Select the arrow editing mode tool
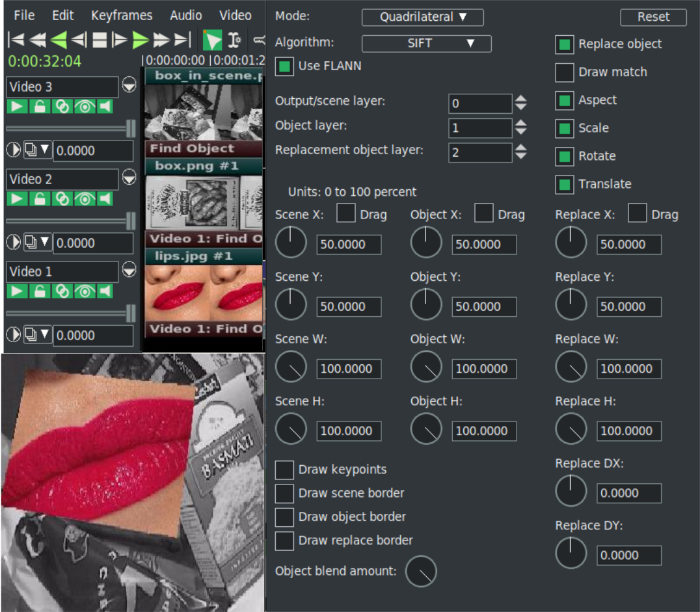 [x=212, y=40]
